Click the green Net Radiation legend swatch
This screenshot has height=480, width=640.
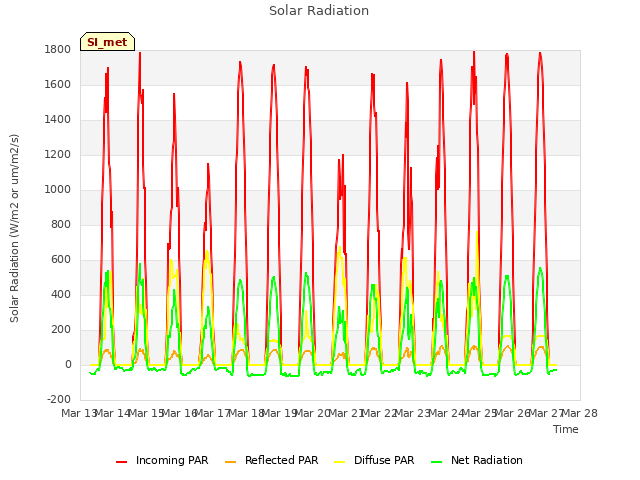pos(437,462)
